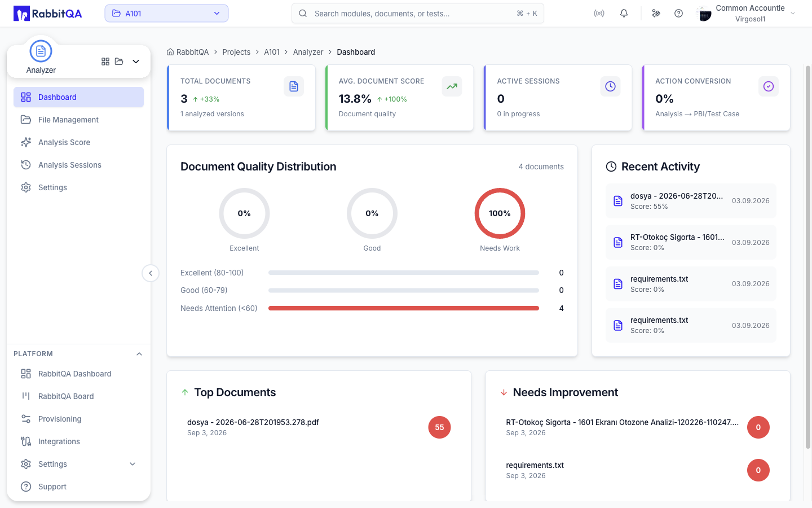Click the Good 0% progress ring

372,213
